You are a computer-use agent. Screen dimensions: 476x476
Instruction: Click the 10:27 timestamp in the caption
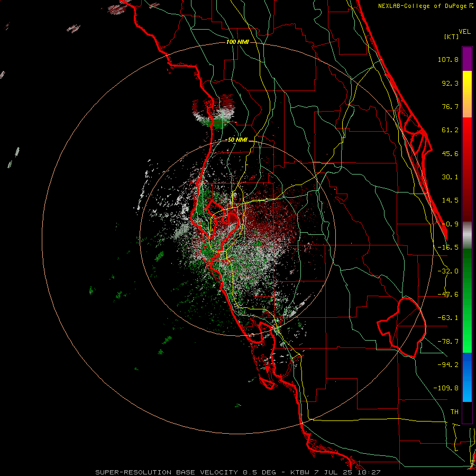point(369,472)
